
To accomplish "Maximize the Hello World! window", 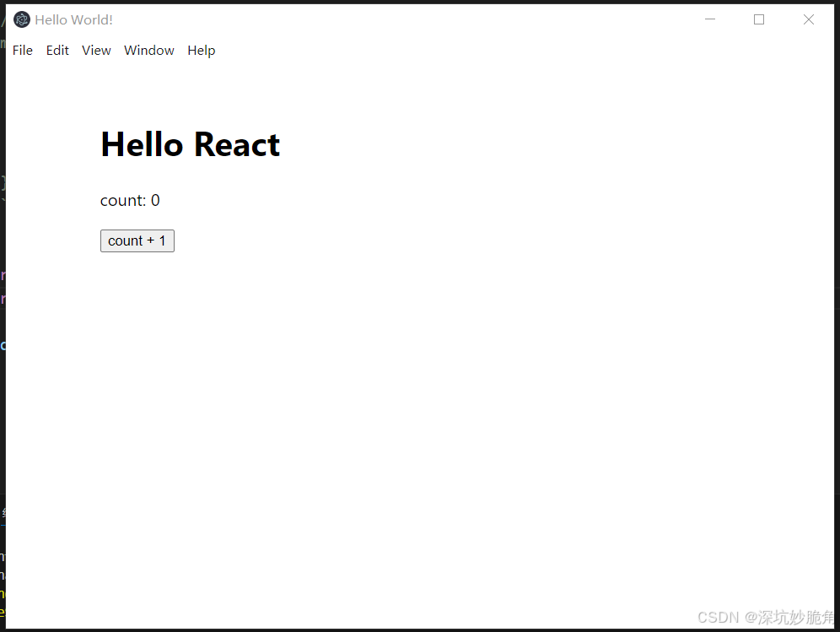I will coord(759,20).
